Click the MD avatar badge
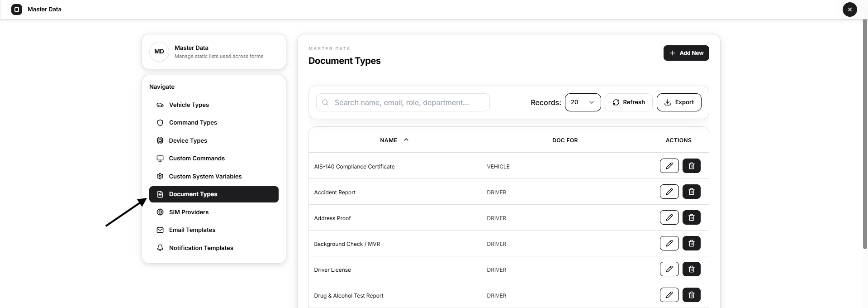 pos(159,52)
